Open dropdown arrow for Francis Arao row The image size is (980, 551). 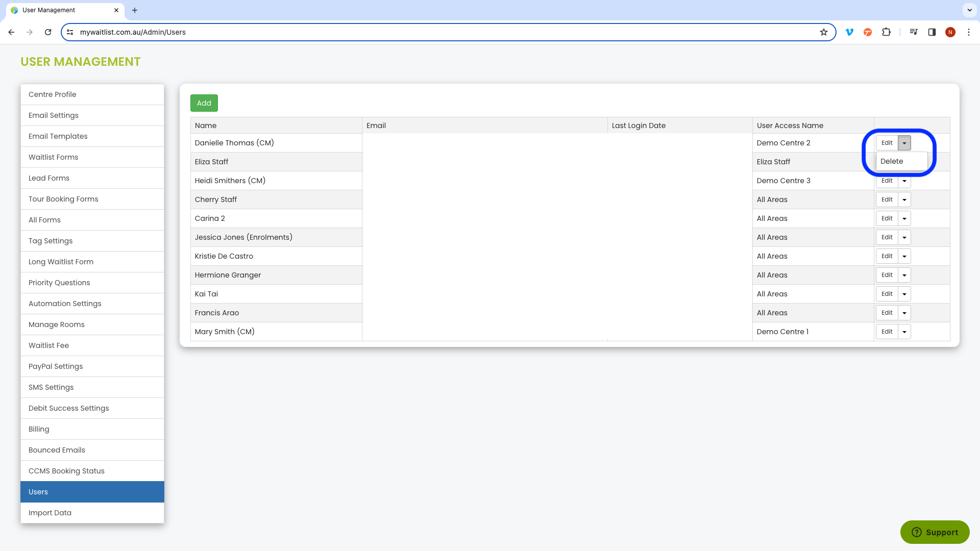[x=904, y=313]
